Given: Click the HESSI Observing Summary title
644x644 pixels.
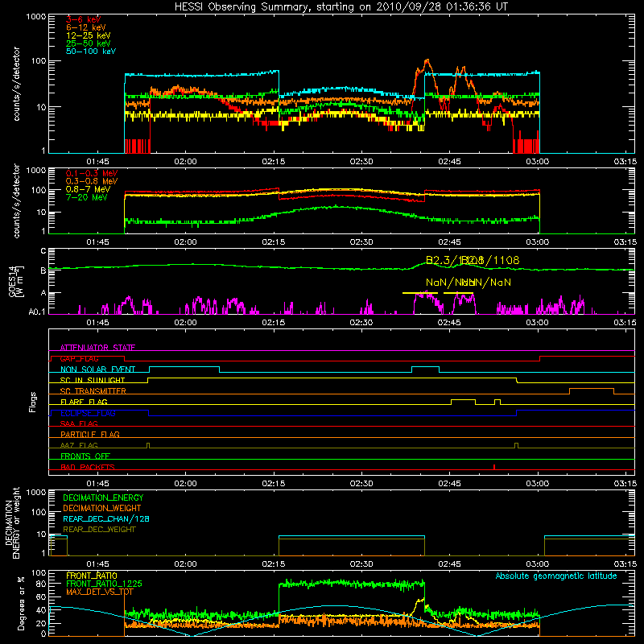Looking at the screenshot, I should pos(341,7).
